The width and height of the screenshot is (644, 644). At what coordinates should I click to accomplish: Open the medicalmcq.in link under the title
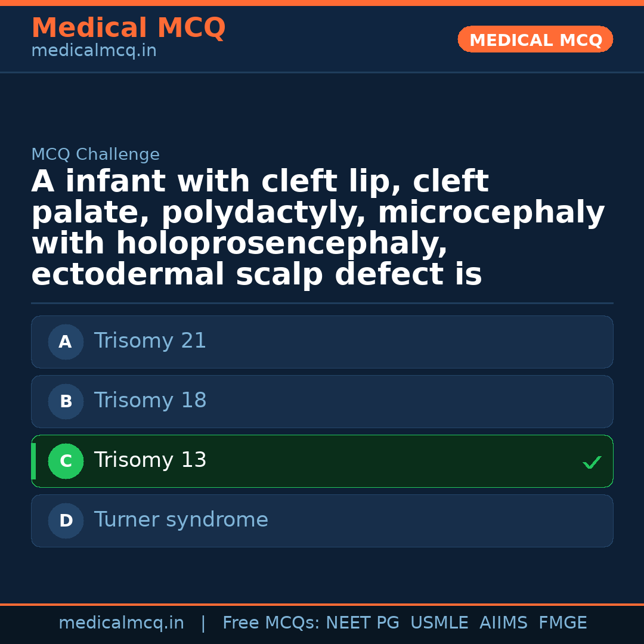pyautogui.click(x=94, y=51)
